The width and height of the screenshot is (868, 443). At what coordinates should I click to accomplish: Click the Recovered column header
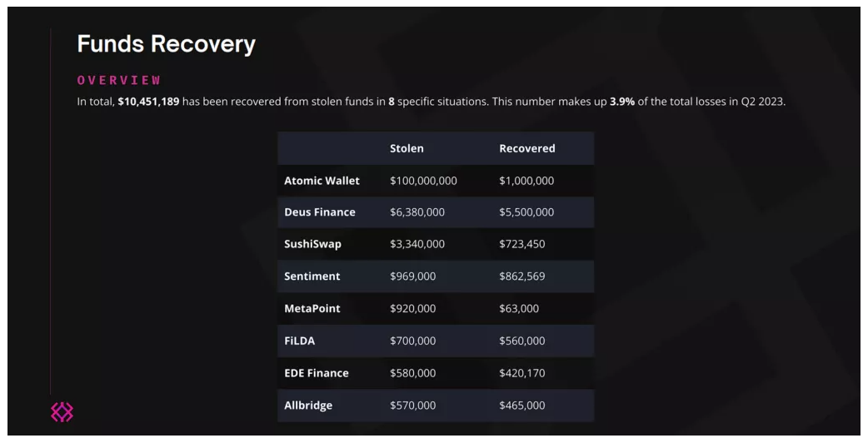(x=526, y=148)
